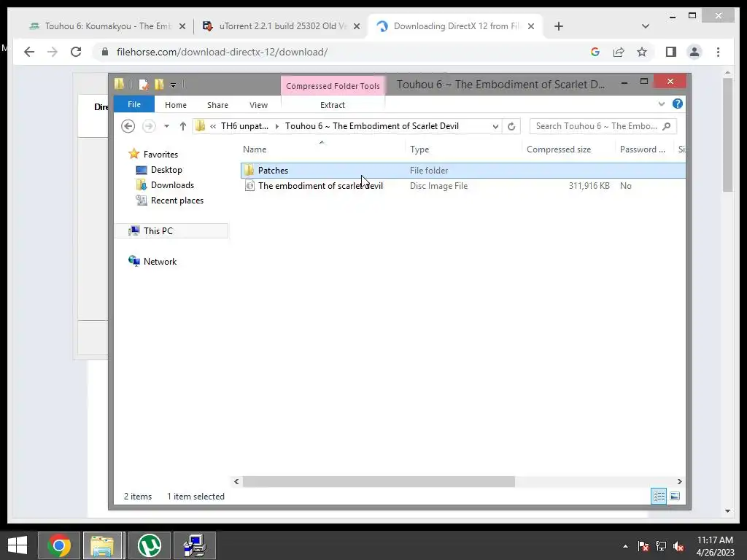Switch to the Share ribbon tab

tap(217, 105)
